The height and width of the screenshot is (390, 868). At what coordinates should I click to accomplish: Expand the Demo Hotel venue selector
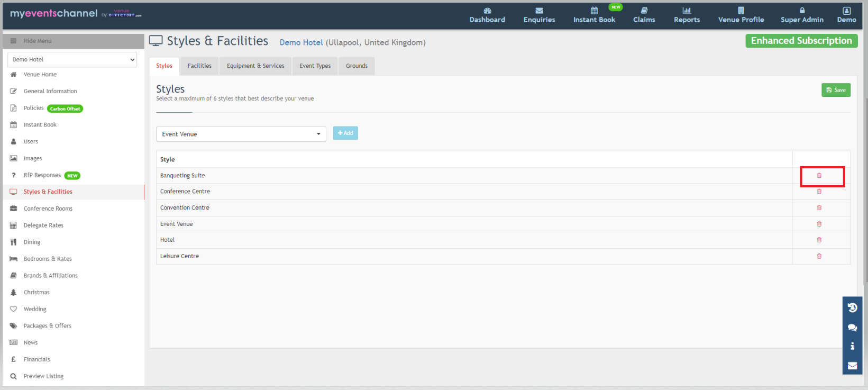(x=72, y=60)
